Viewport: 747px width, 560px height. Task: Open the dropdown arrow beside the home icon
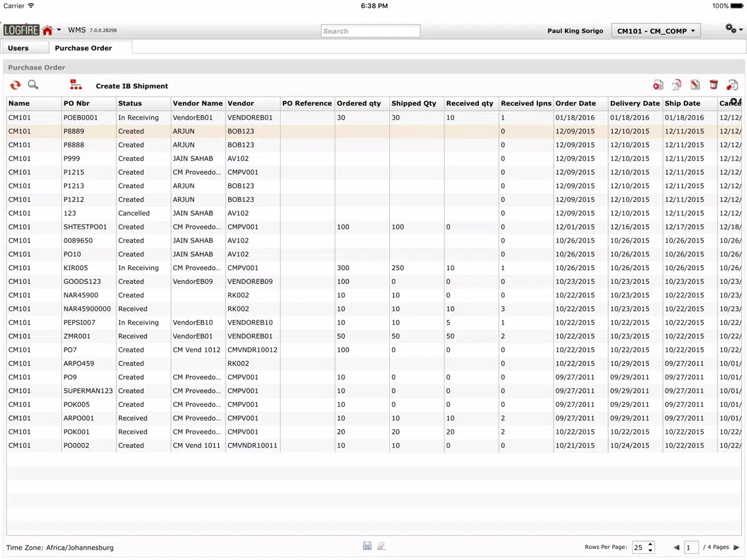point(59,30)
